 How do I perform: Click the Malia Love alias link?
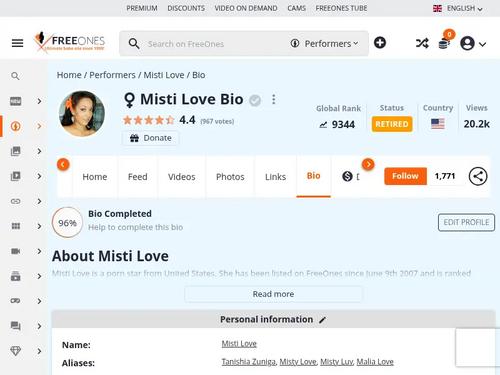click(x=375, y=362)
